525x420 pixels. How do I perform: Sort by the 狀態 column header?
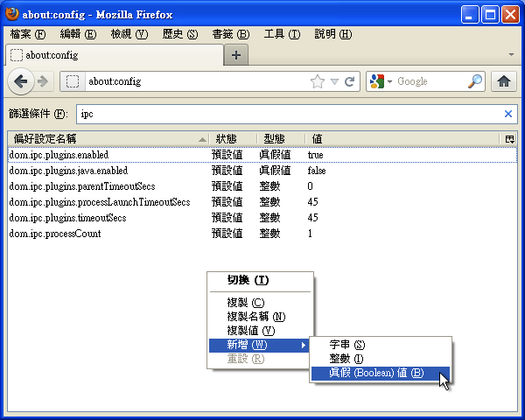coord(233,139)
